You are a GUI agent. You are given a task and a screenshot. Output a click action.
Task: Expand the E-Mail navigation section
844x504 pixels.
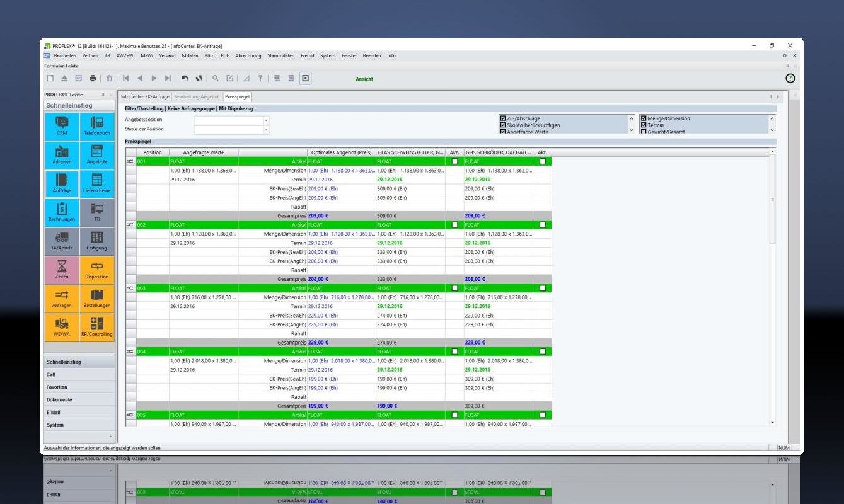pyautogui.click(x=79, y=413)
